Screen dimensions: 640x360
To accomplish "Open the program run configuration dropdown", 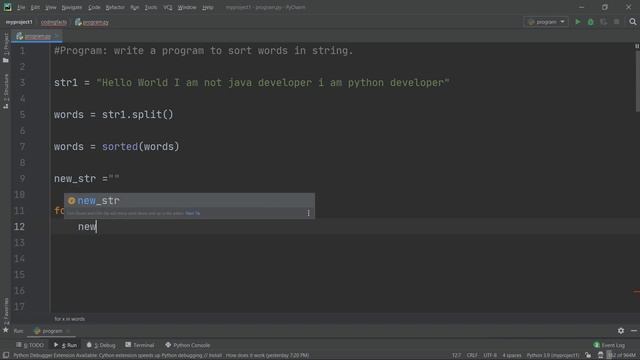I will click(546, 22).
